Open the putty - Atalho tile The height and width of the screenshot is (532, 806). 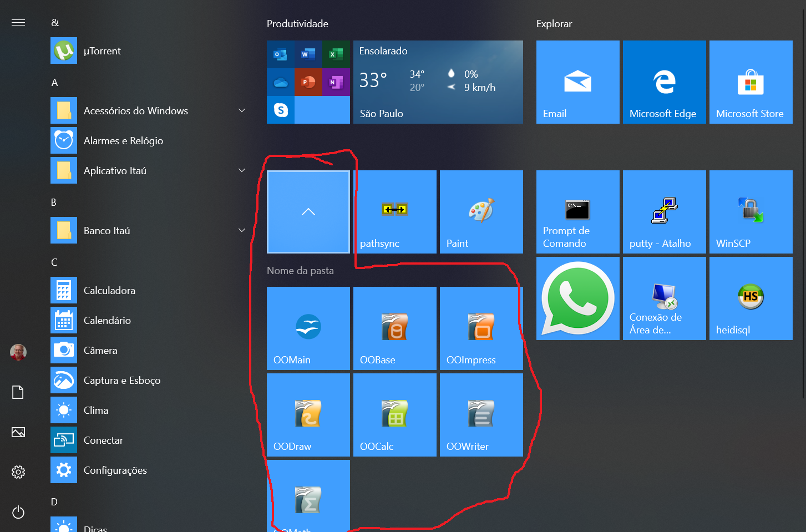(x=664, y=212)
